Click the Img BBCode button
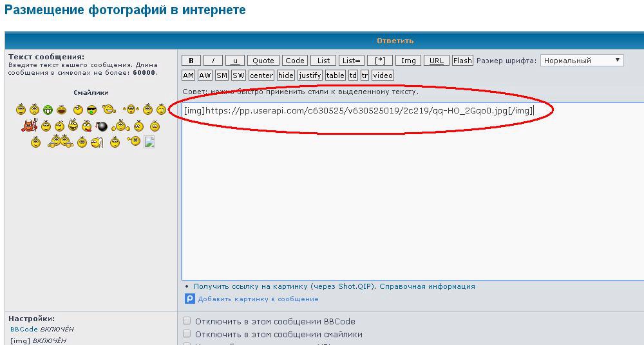644x345 pixels. point(408,61)
